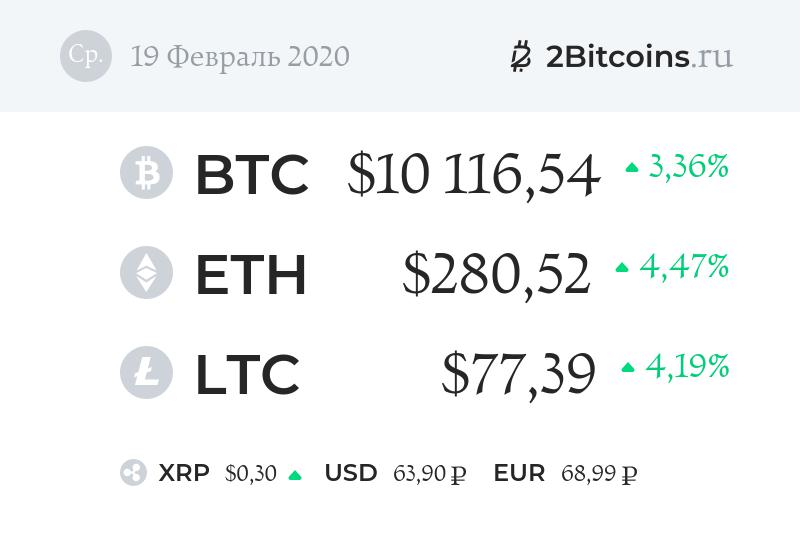800x540 pixels.
Task: Click the Litecoin coin icon
Action: (x=146, y=373)
